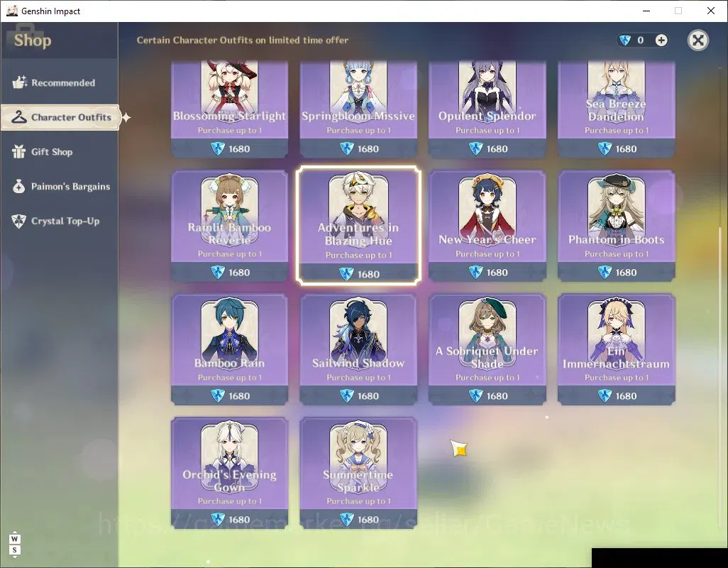The height and width of the screenshot is (568, 728).
Task: Click the Crystal Top-Up gem icon
Action: click(19, 221)
